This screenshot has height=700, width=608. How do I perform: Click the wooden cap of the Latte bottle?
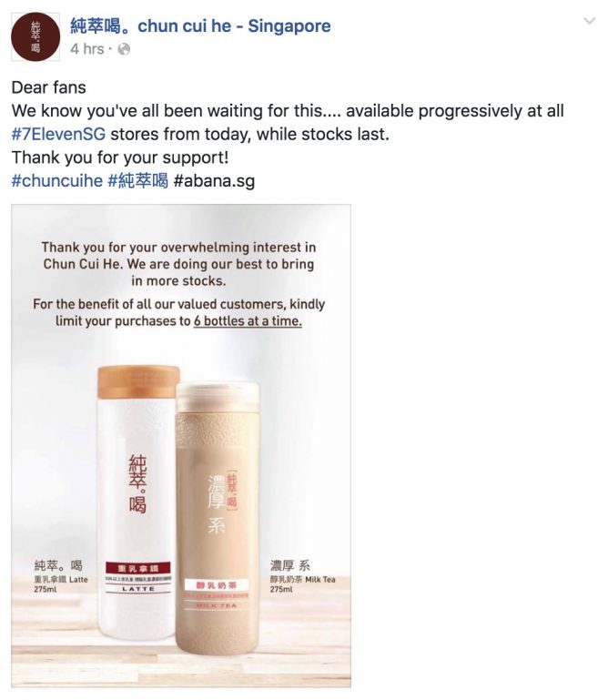click(x=139, y=381)
